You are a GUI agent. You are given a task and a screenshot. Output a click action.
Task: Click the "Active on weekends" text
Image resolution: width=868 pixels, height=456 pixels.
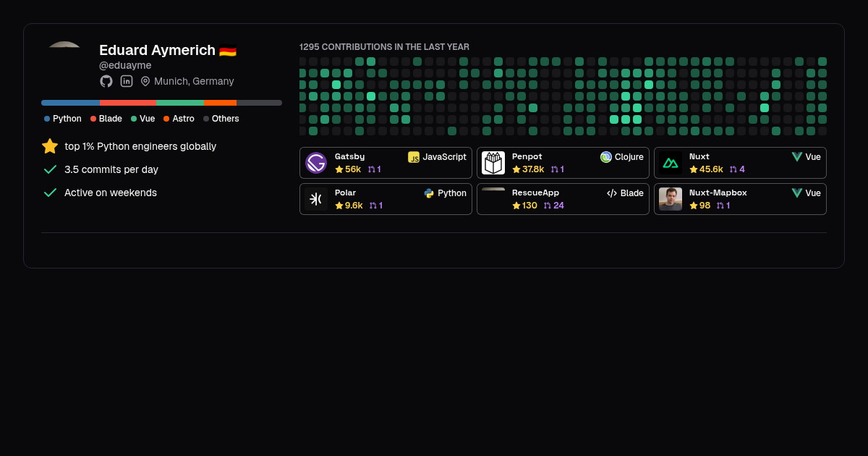click(111, 193)
